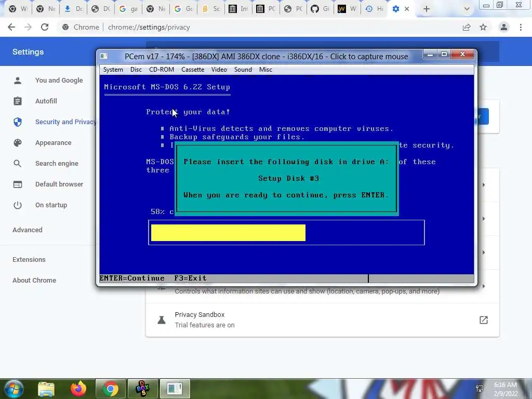Open the Video menu in PCem
Image resolution: width=532 pixels, height=399 pixels.
tap(219, 70)
